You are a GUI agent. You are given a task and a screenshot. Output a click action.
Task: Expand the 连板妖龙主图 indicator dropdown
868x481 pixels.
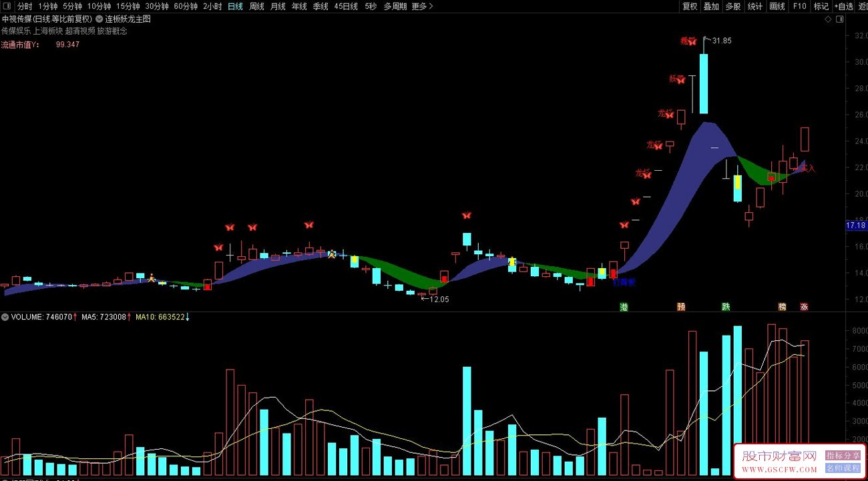click(x=100, y=19)
